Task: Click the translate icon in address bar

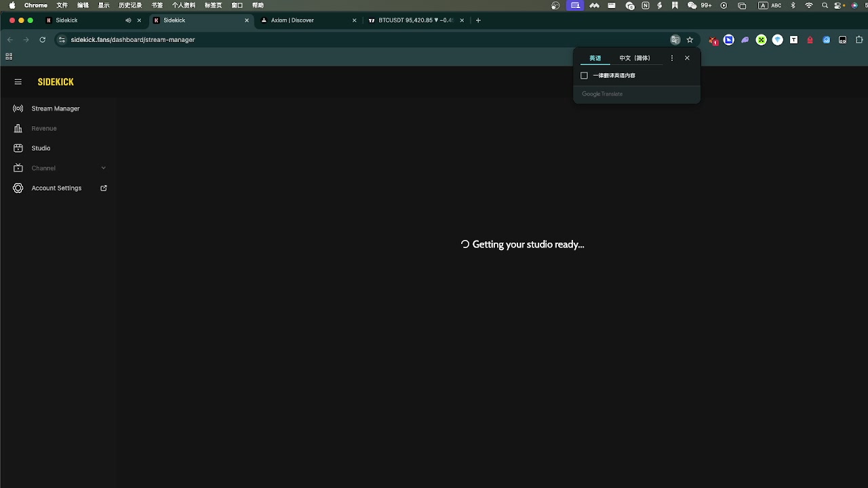Action: pyautogui.click(x=675, y=40)
